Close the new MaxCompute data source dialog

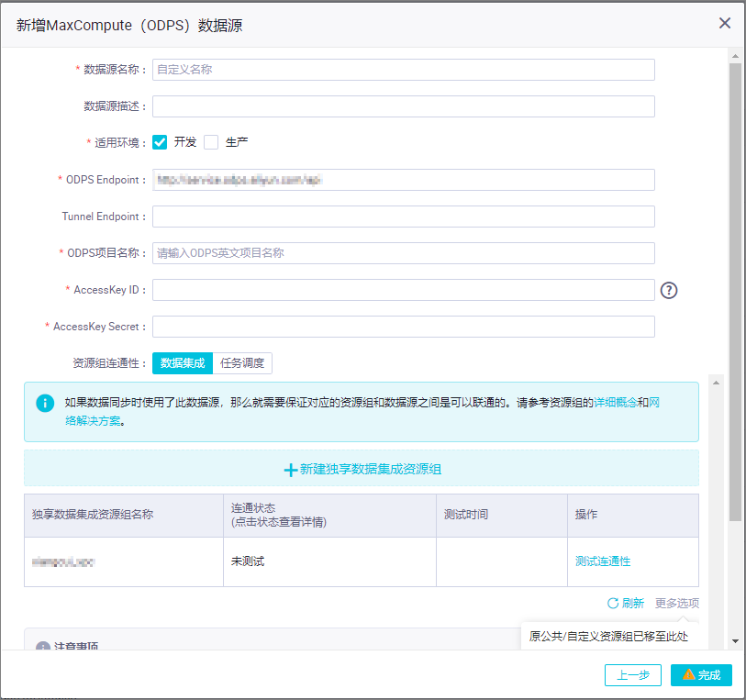(x=725, y=23)
